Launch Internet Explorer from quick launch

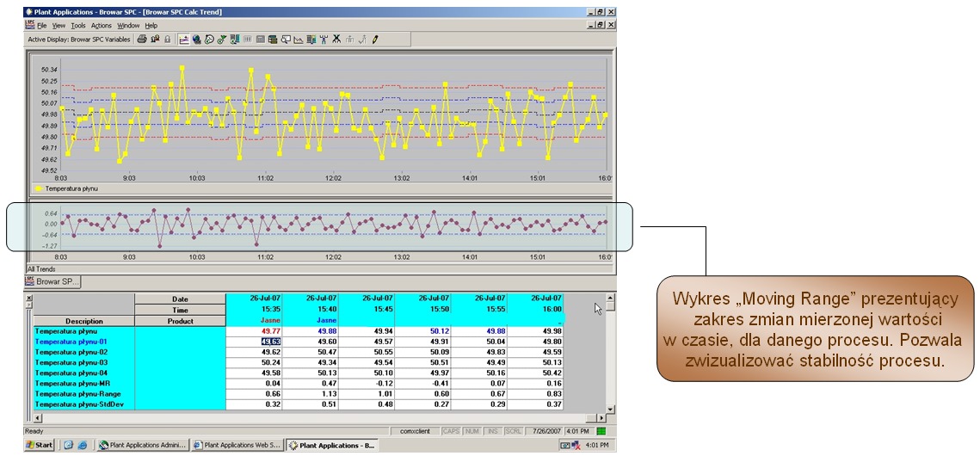pyautogui.click(x=81, y=446)
